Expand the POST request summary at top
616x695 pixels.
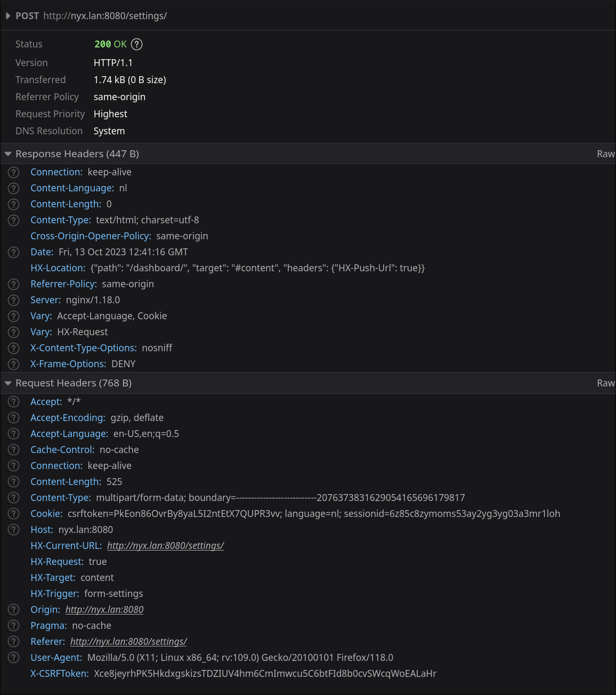click(8, 16)
